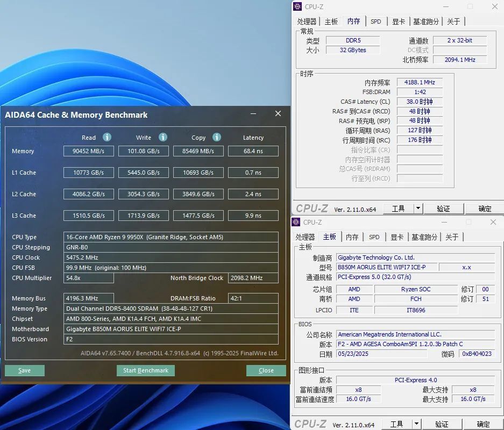The height and width of the screenshot is (430, 504).
Task: Click the L2 Cache Write value 3054.3 GB/s
Action: click(144, 194)
